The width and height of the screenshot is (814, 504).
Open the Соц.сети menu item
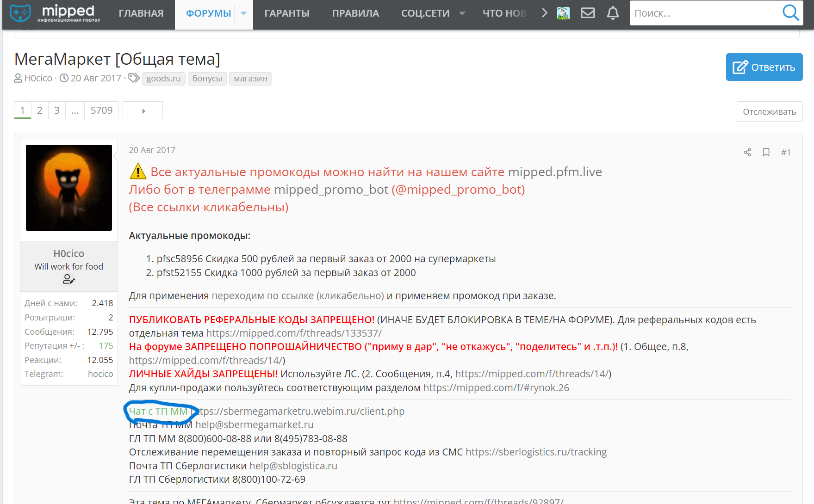425,13
